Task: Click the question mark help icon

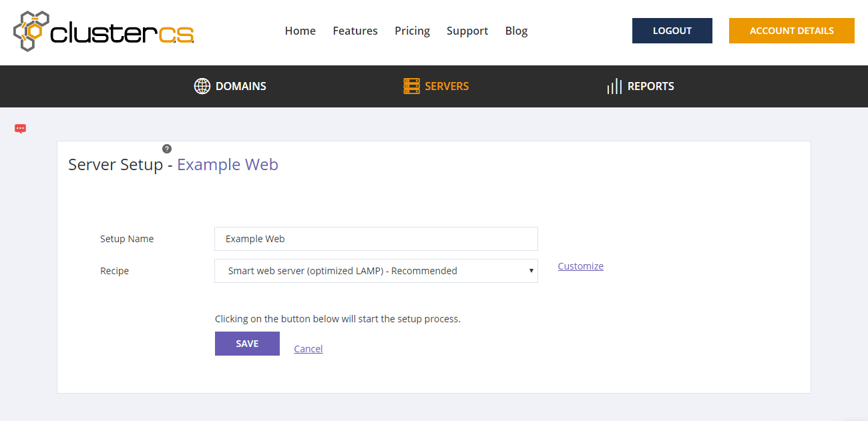Action: tap(167, 149)
